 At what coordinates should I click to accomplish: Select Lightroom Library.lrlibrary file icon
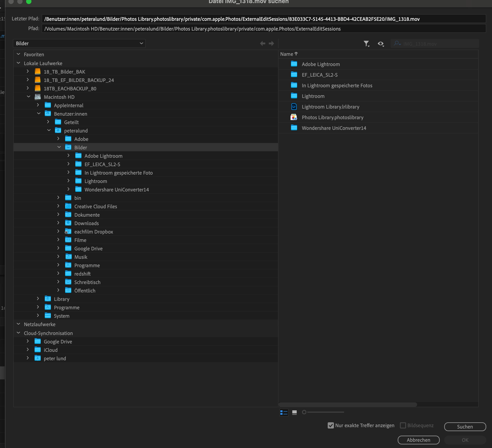click(x=294, y=107)
